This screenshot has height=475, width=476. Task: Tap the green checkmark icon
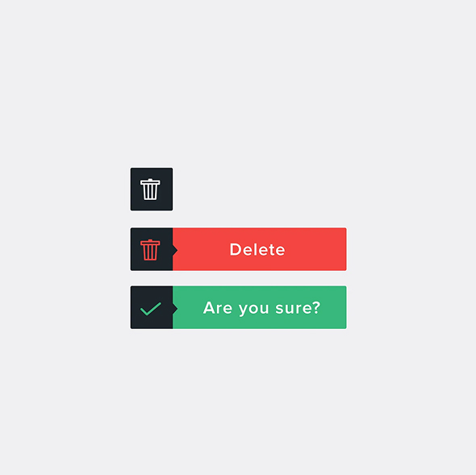click(151, 309)
